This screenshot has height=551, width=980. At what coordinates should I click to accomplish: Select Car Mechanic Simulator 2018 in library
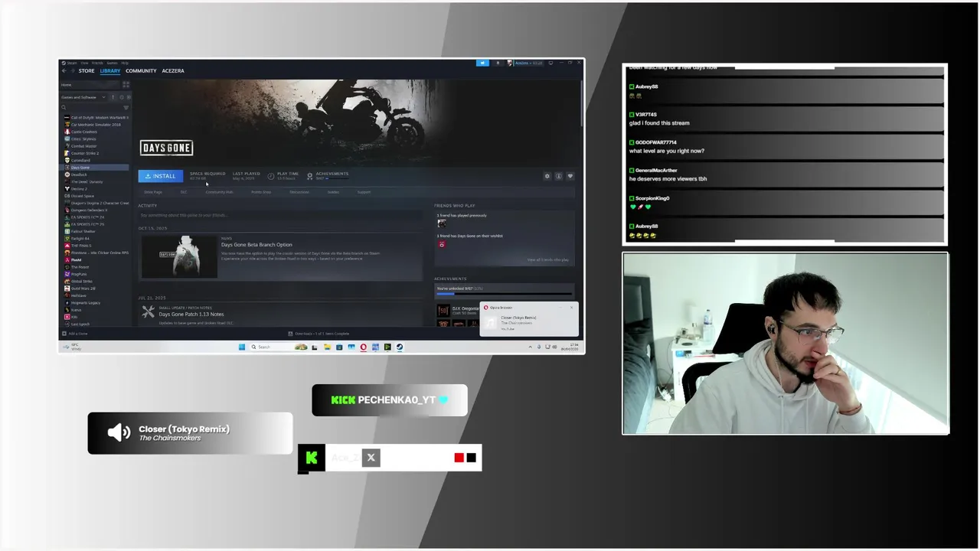[96, 125]
